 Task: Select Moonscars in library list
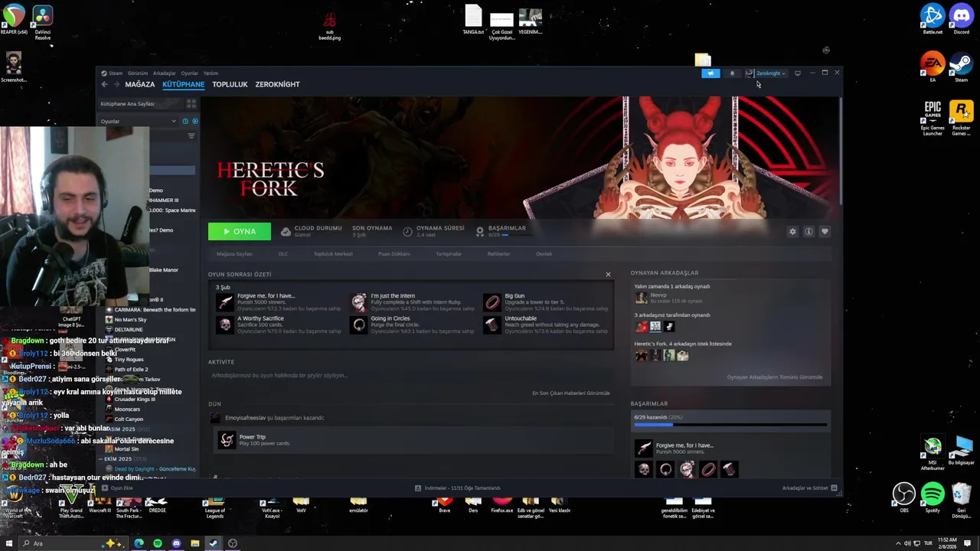coord(127,409)
